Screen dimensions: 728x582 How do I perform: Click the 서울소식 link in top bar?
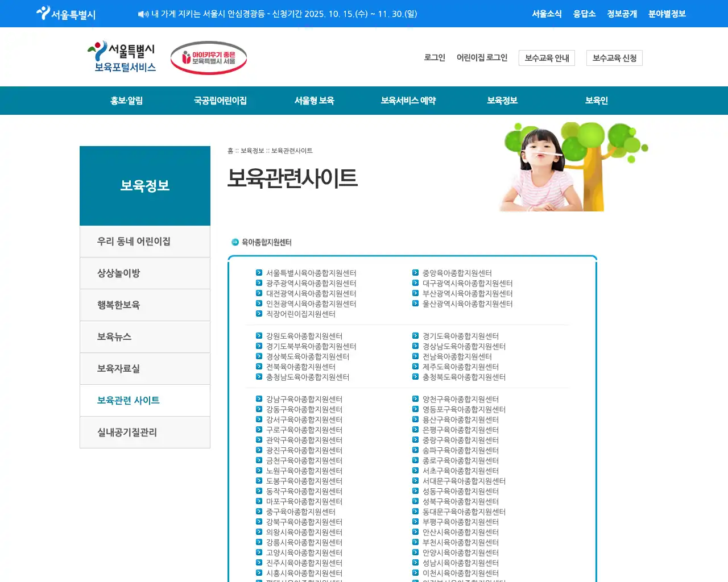click(x=547, y=14)
